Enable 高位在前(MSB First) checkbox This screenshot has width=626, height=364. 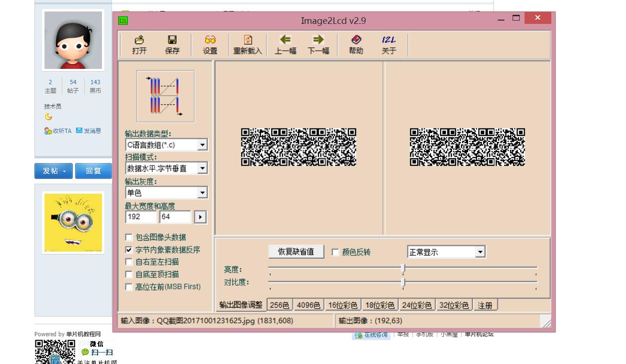point(129,287)
